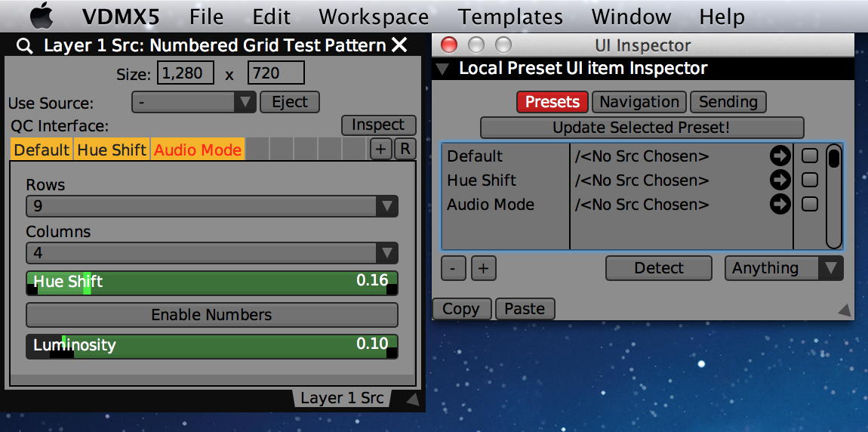Click /<No Src Chosen> in the Hue Shift row

point(642,181)
